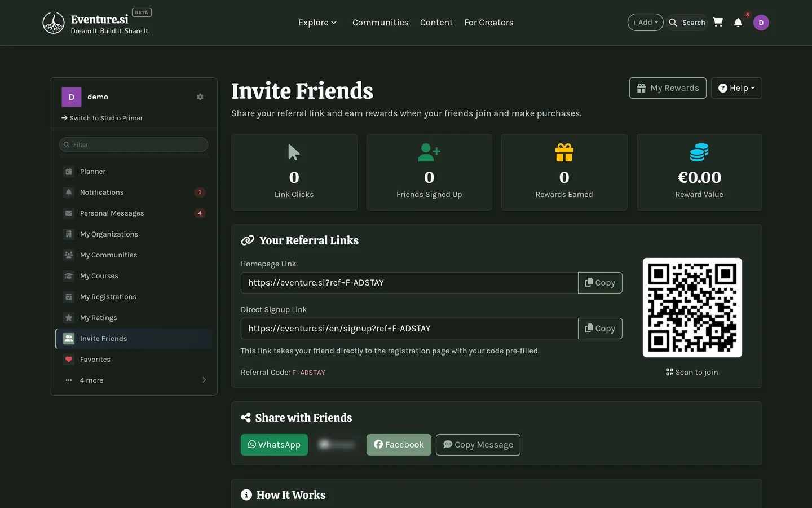The height and width of the screenshot is (508, 812).
Task: Click the Copy Message button
Action: [478, 445]
